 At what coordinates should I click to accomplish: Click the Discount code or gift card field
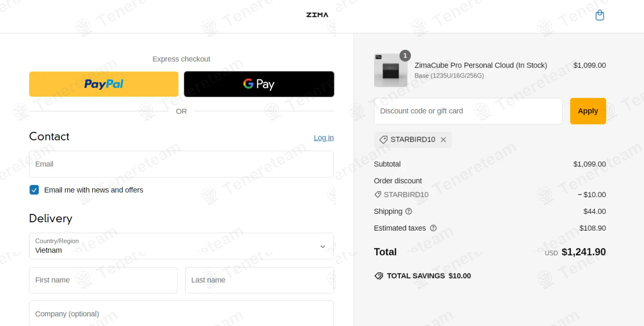(x=468, y=111)
